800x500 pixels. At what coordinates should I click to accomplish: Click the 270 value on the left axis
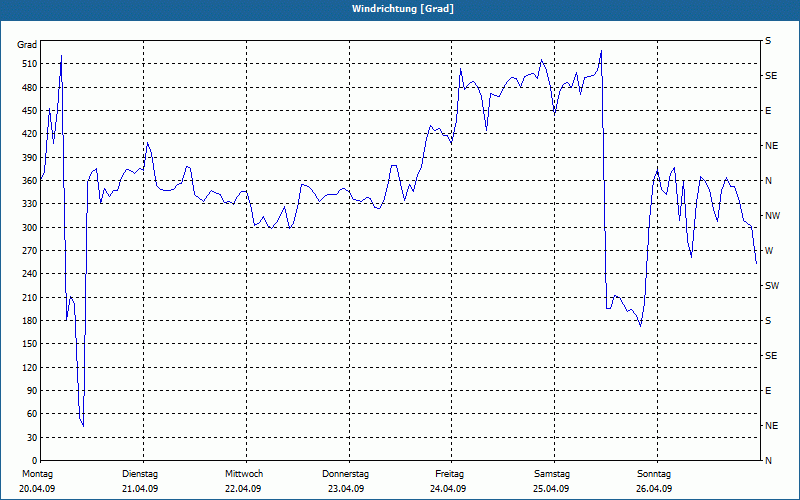tap(30, 251)
